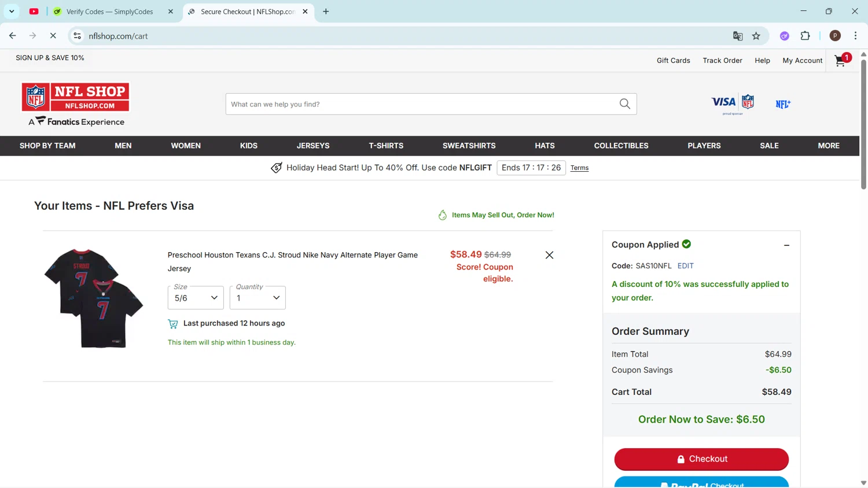868x488 pixels.
Task: Open the COLLECTIBLES menu
Action: [x=621, y=146]
